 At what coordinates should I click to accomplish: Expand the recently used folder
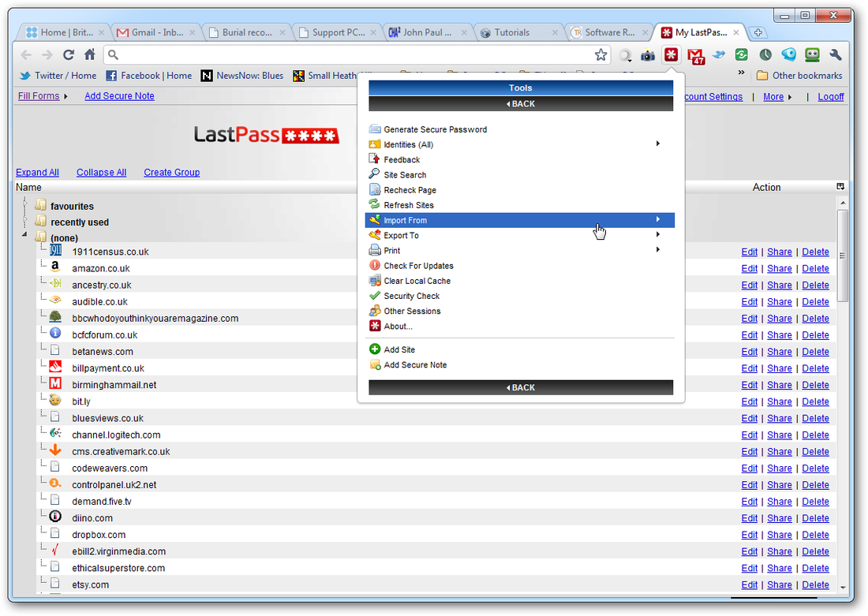tap(25, 222)
